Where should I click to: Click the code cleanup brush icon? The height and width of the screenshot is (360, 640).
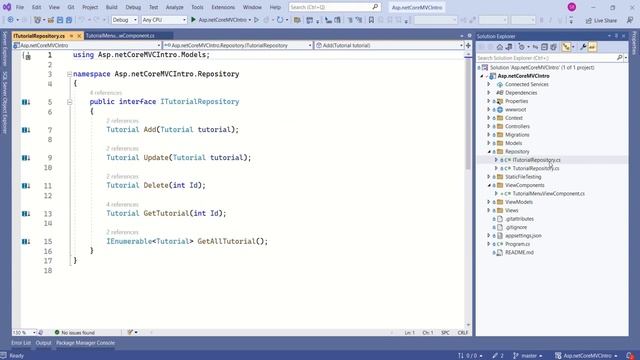(x=130, y=332)
